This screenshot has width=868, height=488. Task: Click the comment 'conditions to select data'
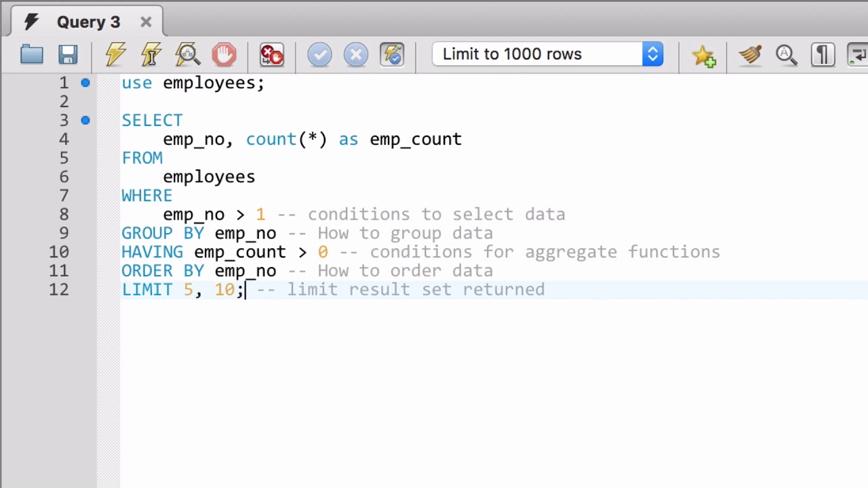436,214
